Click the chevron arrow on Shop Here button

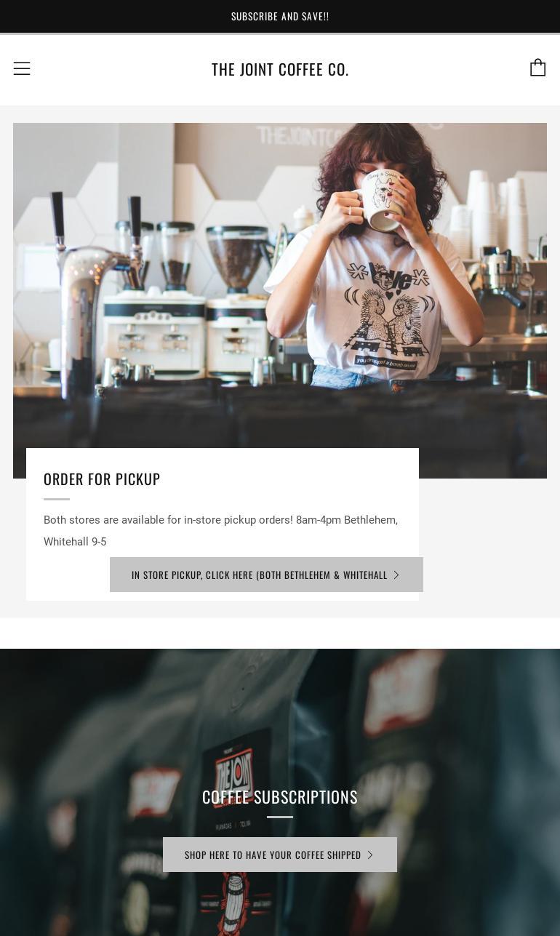pyautogui.click(x=370, y=855)
